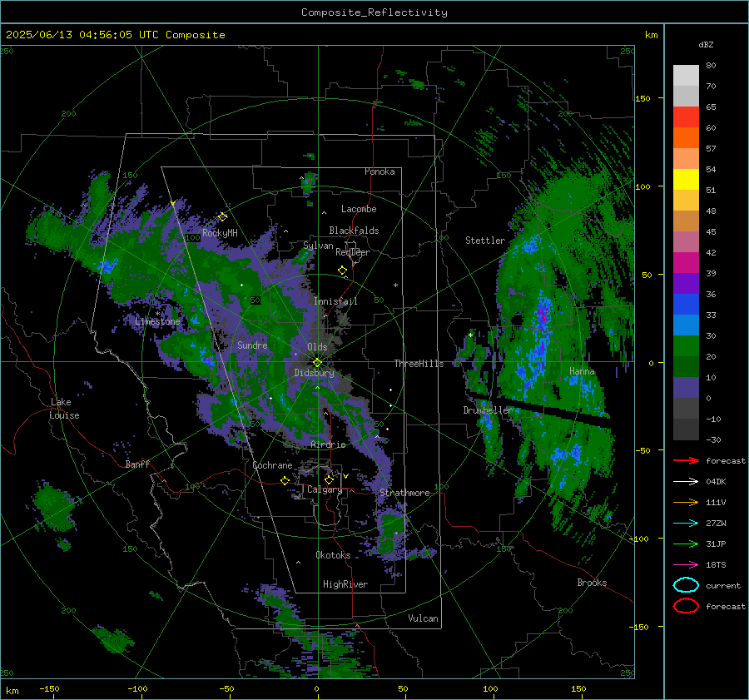Click the Okotoks city label

[x=333, y=555]
